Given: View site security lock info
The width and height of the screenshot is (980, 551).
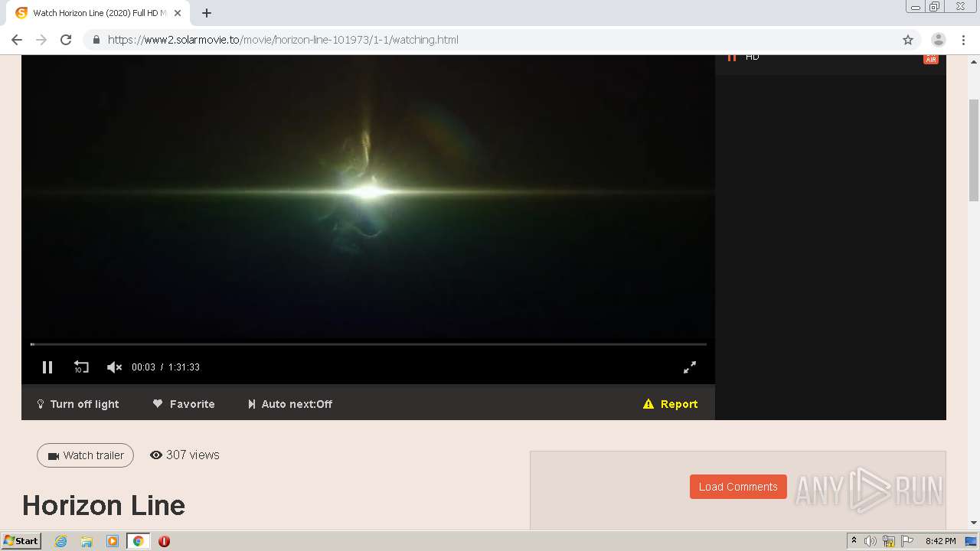Looking at the screenshot, I should click(96, 40).
